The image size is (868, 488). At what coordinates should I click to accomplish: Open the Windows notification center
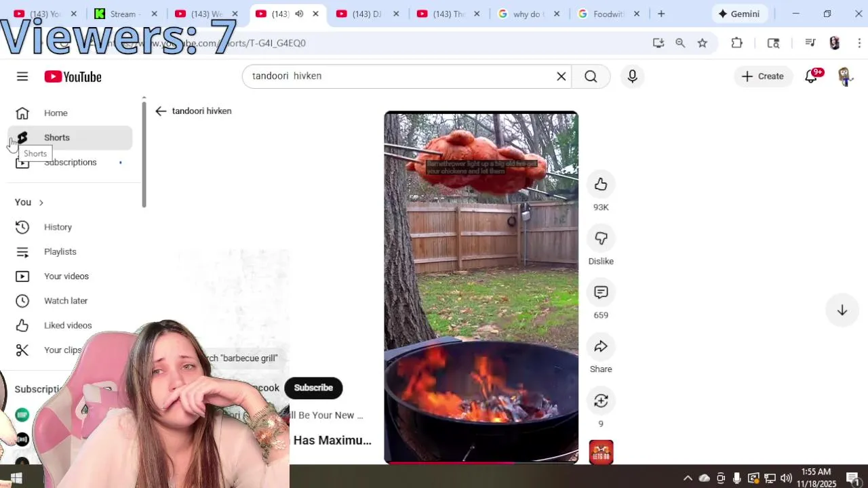pyautogui.click(x=853, y=478)
